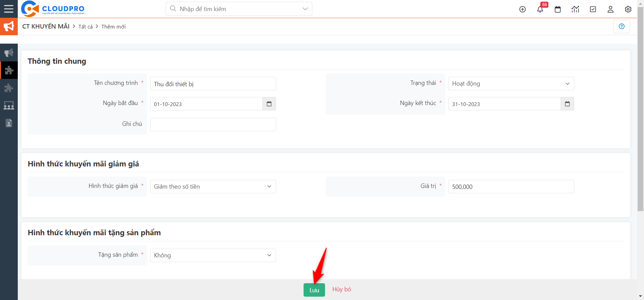Open the calendar icon in the top bar
This screenshot has height=300, width=644.
point(558,9)
